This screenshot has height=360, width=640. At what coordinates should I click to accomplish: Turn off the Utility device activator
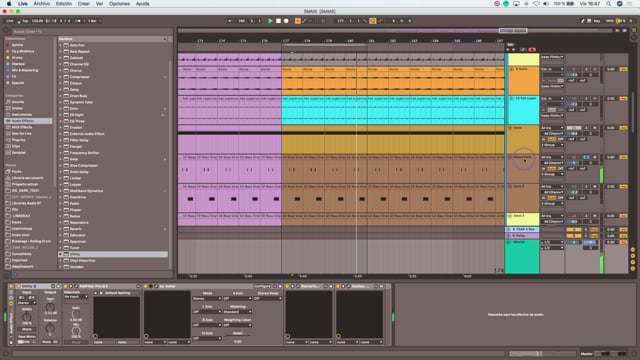pyautogui.click(x=18, y=286)
